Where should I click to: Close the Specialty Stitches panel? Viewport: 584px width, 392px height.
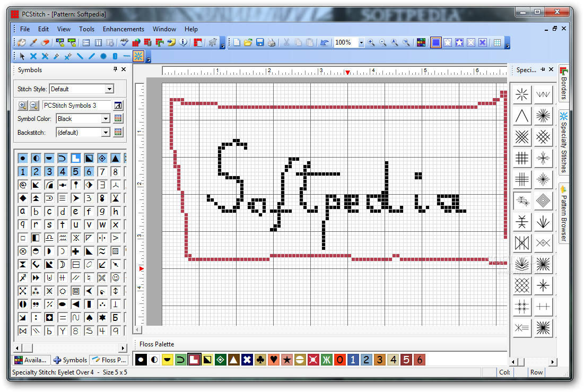tap(551, 69)
